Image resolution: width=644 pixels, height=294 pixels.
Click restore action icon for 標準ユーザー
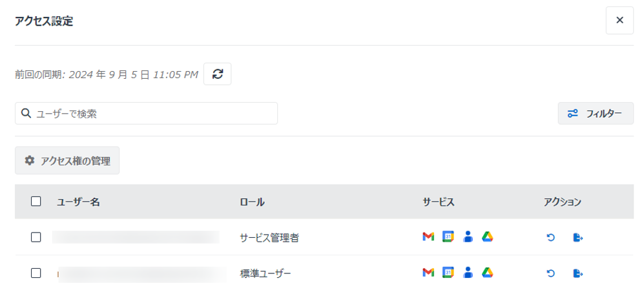tap(551, 274)
